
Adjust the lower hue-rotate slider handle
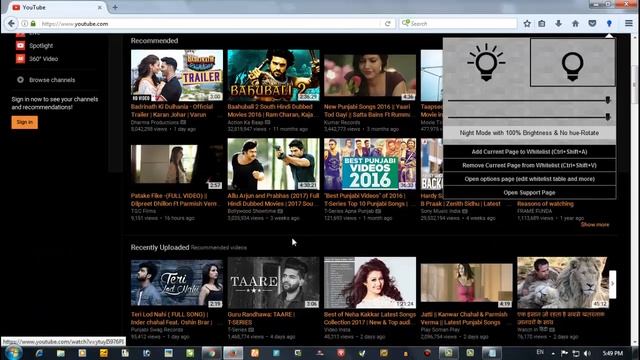[608, 117]
